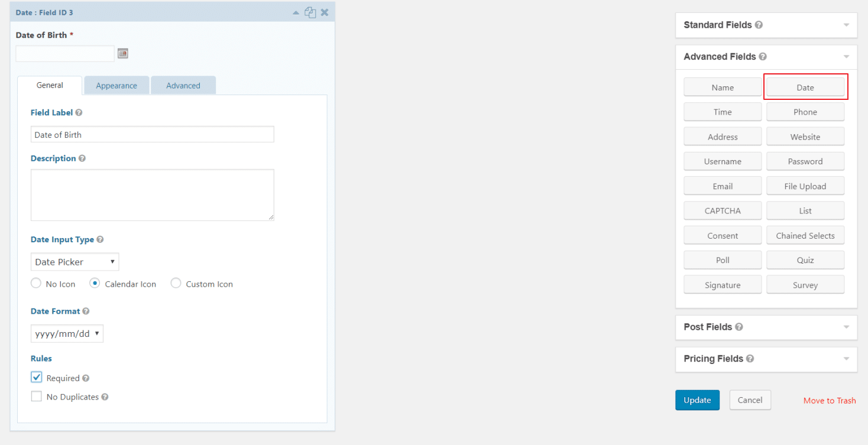Open the Date Input Type dropdown

tap(75, 261)
